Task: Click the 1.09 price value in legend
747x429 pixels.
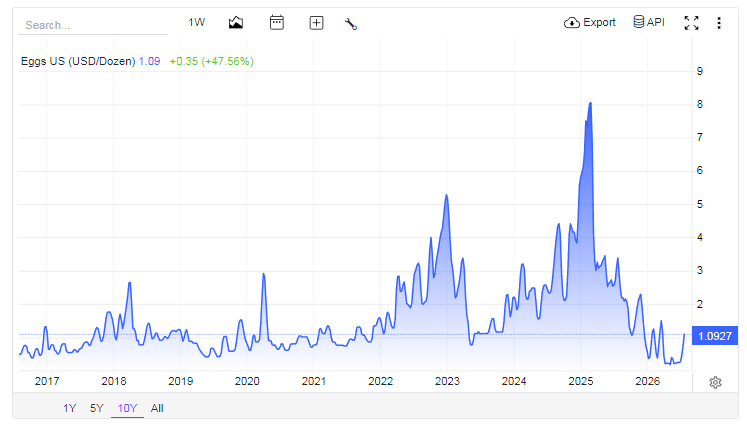Action: pyautogui.click(x=149, y=61)
